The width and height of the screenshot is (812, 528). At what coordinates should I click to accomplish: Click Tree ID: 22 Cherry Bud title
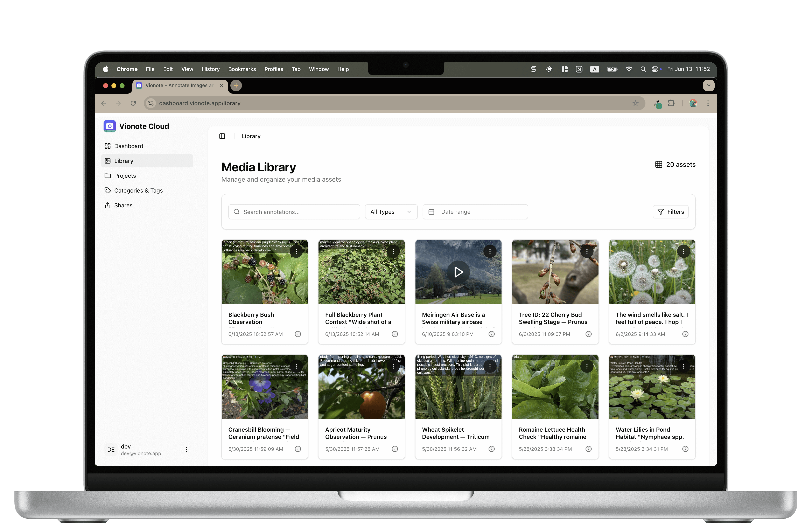point(553,318)
